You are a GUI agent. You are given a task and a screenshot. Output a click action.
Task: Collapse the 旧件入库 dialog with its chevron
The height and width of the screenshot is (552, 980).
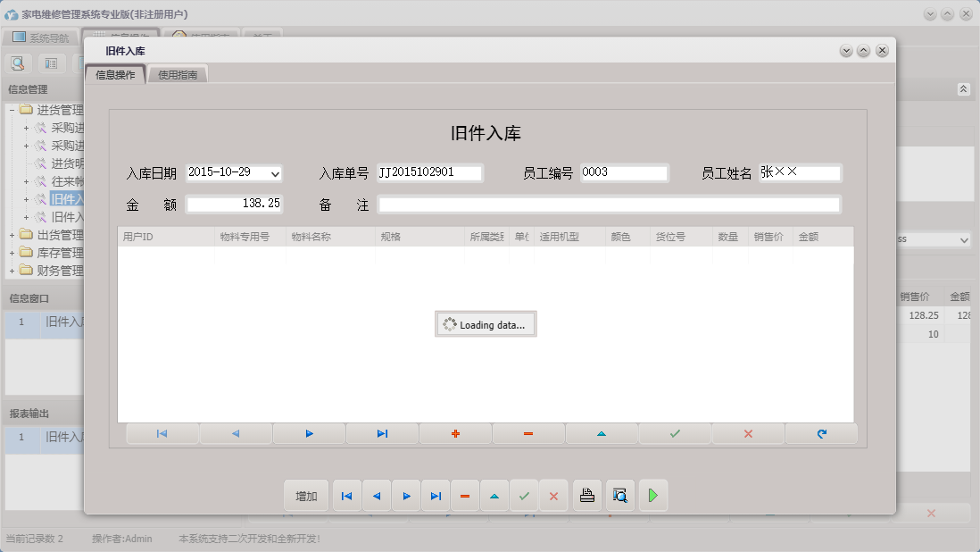tap(845, 50)
